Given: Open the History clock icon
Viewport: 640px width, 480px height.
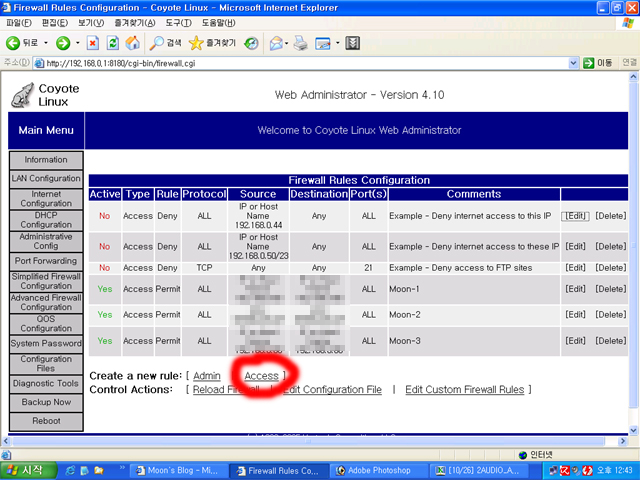Looking at the screenshot, I should 251,43.
